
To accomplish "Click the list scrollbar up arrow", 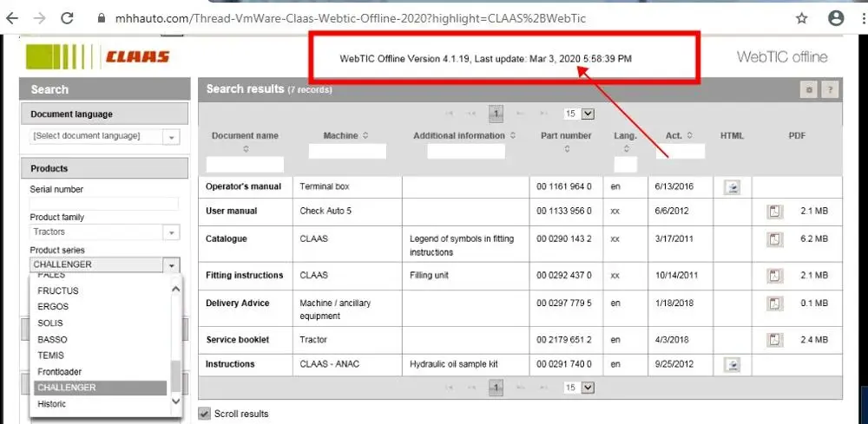I will pos(176,289).
